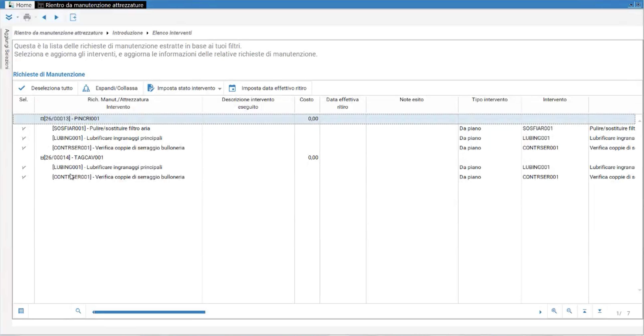Click the vertical scrollbar down arrow

click(x=640, y=290)
